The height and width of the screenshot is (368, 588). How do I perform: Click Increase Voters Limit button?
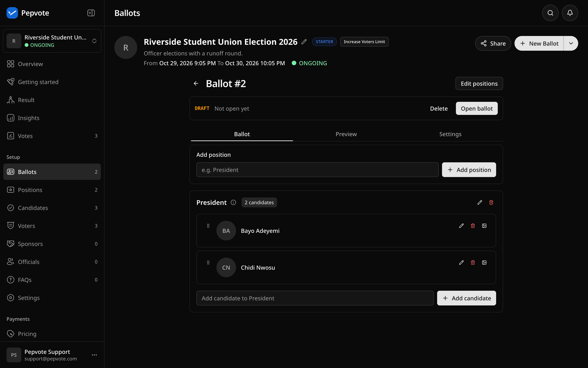tap(364, 42)
